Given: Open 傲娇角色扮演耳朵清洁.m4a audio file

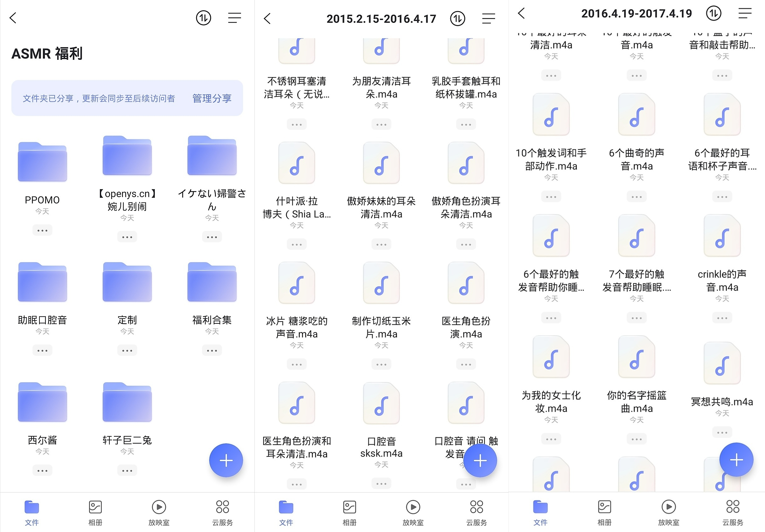Looking at the screenshot, I should coord(466,163).
